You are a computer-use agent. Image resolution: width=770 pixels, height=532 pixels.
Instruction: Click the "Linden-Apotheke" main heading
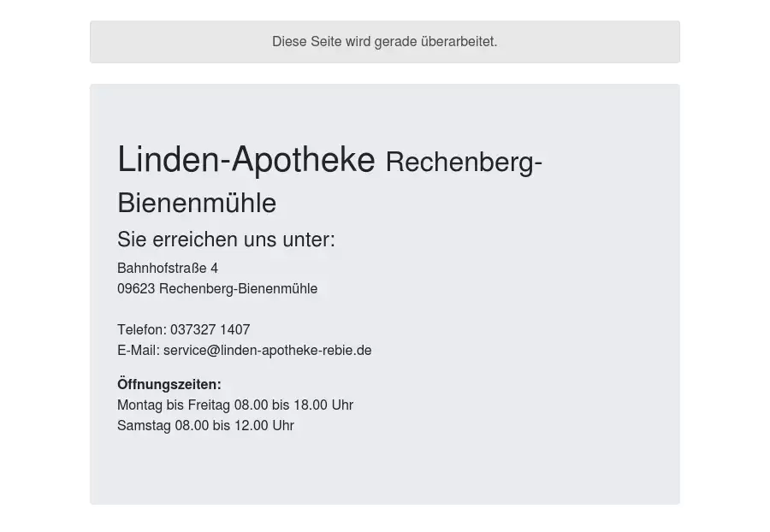(x=246, y=160)
